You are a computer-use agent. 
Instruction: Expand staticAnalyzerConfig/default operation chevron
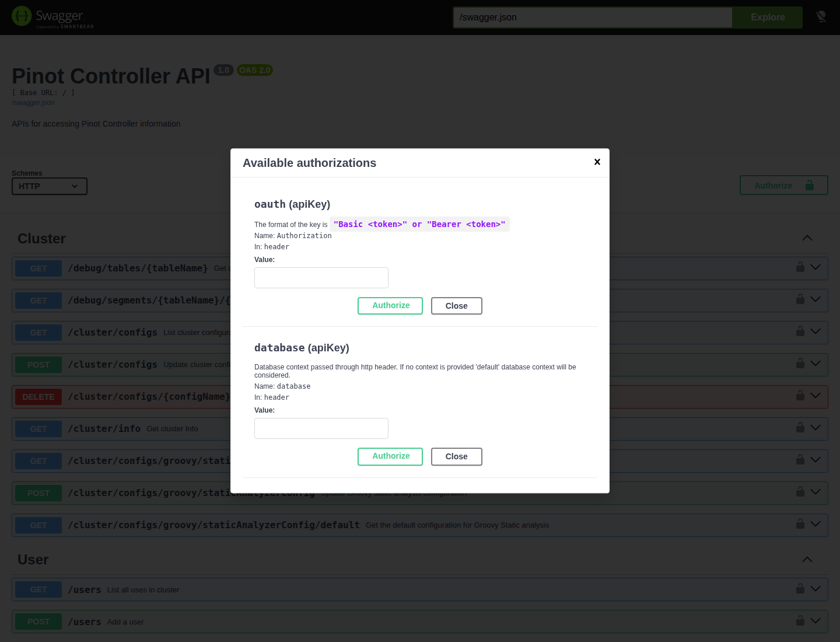[x=815, y=524]
